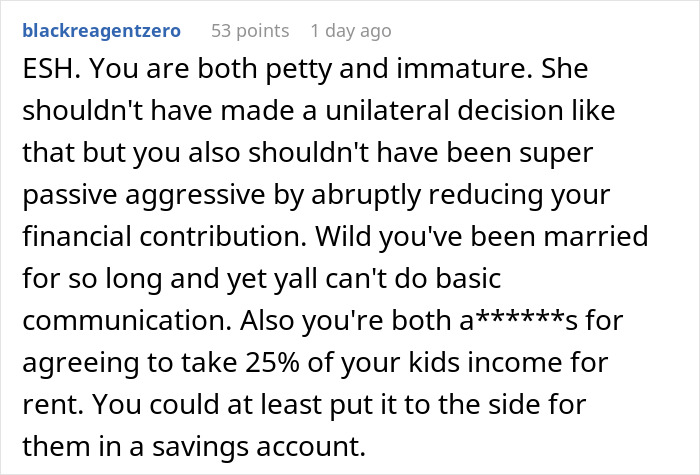Click the 53 points score
Image resolution: width=700 pixels, height=475 pixels.
coord(250,31)
